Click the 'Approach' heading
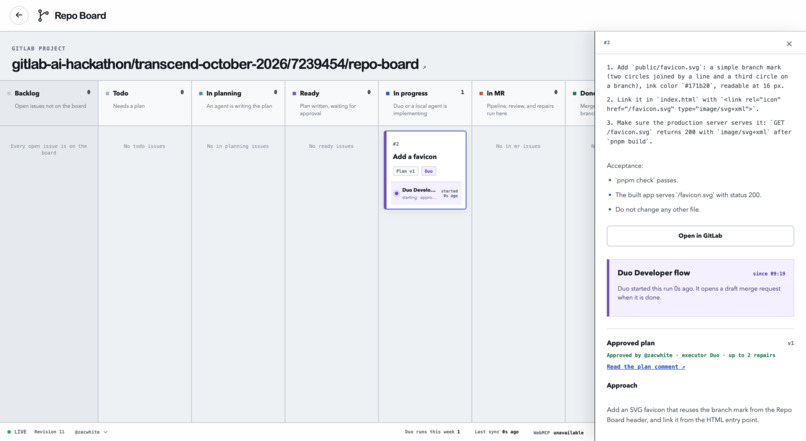Viewport: 806px width, 441px height. [622, 385]
